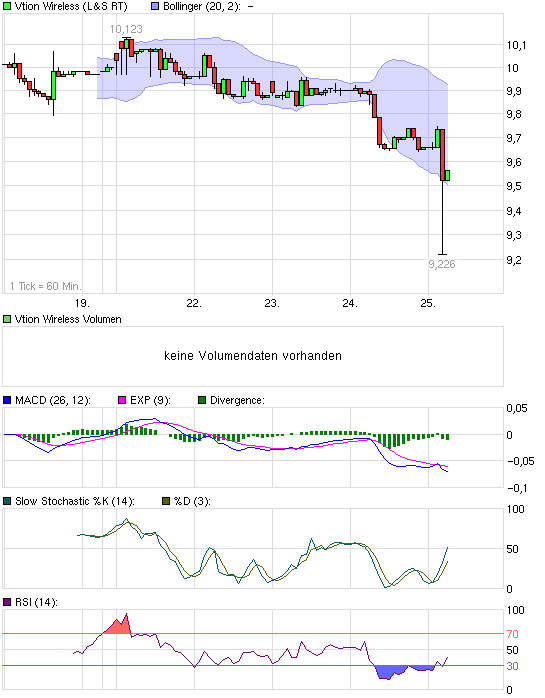The width and height of the screenshot is (545, 698).
Task: Click the 10,1 price axis value
Action: (x=516, y=45)
